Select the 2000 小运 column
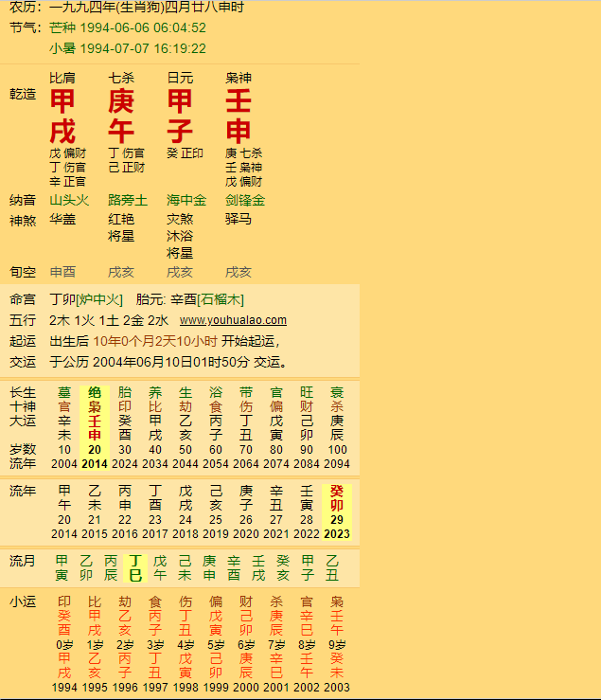This screenshot has height=700, width=601. tap(246, 644)
